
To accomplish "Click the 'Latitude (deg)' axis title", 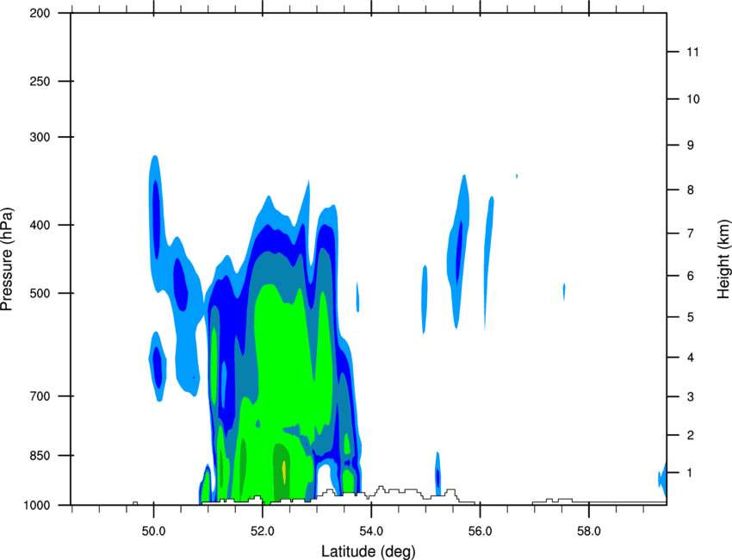I will click(369, 551).
